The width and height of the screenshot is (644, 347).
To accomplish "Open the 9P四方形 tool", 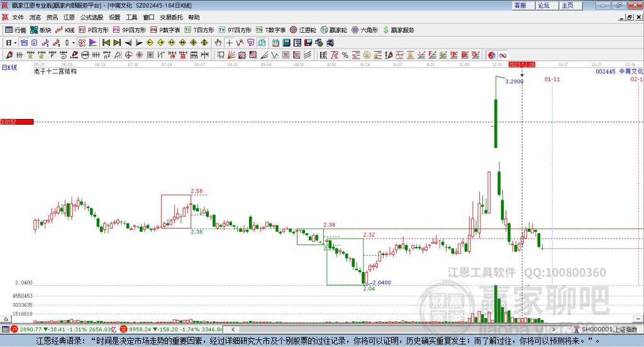I will 130,30.
